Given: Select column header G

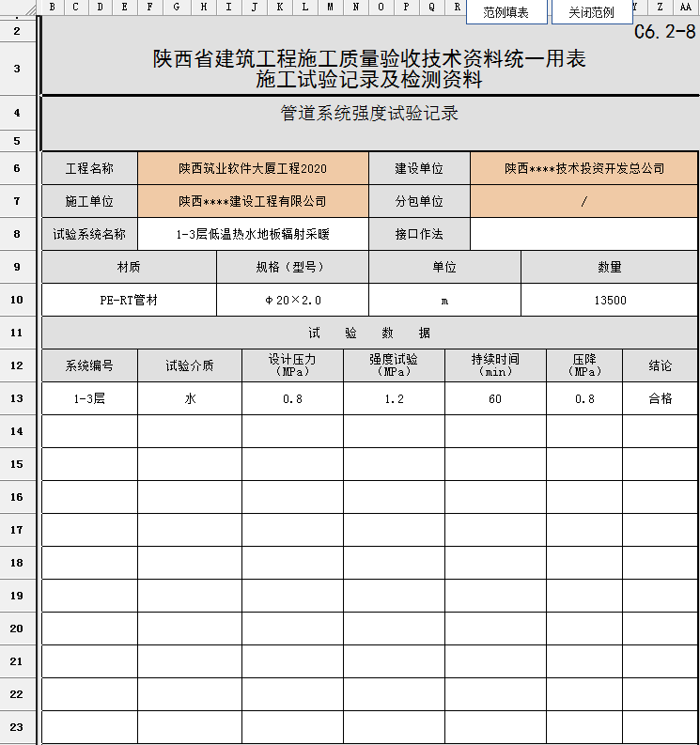Looking at the screenshot, I should (x=177, y=7).
